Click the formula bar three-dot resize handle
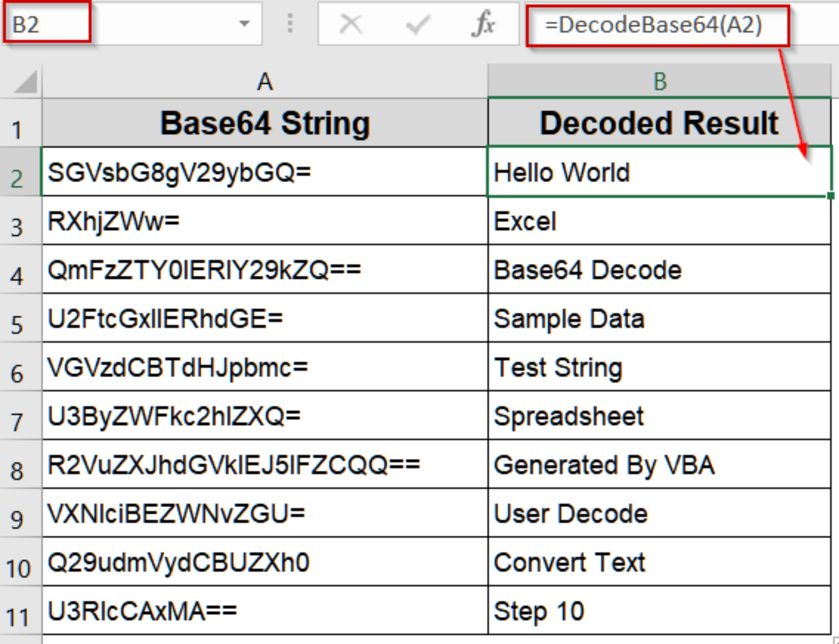This screenshot has width=839, height=644. [x=290, y=23]
